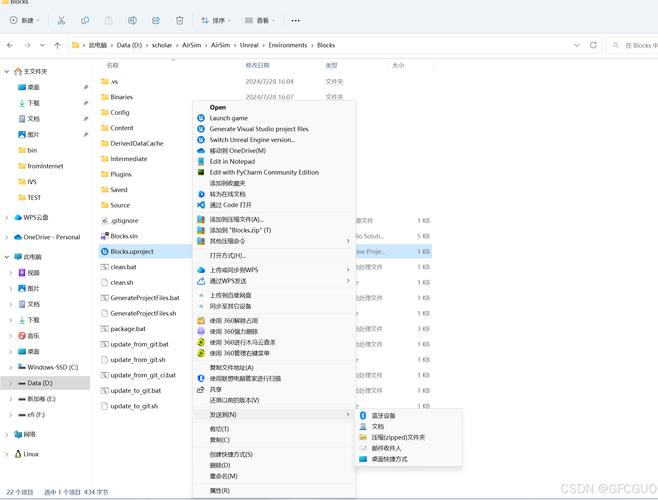This screenshot has width=658, height=500.
Task: Expand the Linux tree node
Action: [x=7, y=454]
